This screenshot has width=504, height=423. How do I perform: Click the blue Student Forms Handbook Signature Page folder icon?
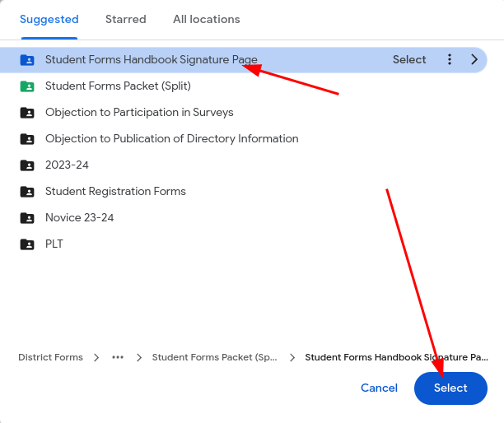[27, 60]
